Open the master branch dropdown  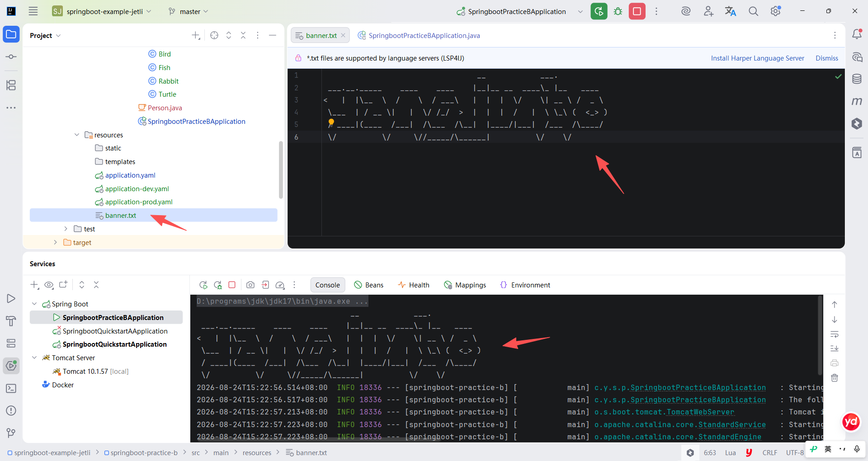click(188, 11)
